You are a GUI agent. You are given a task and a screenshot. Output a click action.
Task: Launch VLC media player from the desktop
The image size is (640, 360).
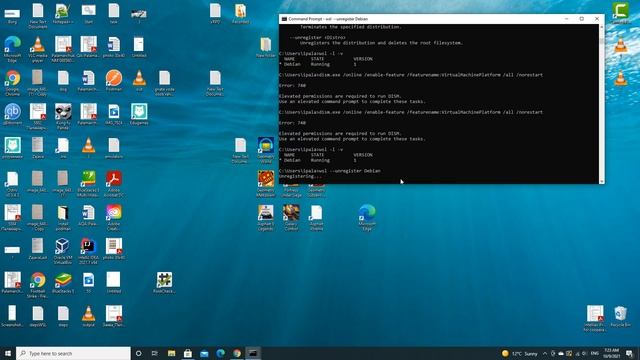pos(38,48)
